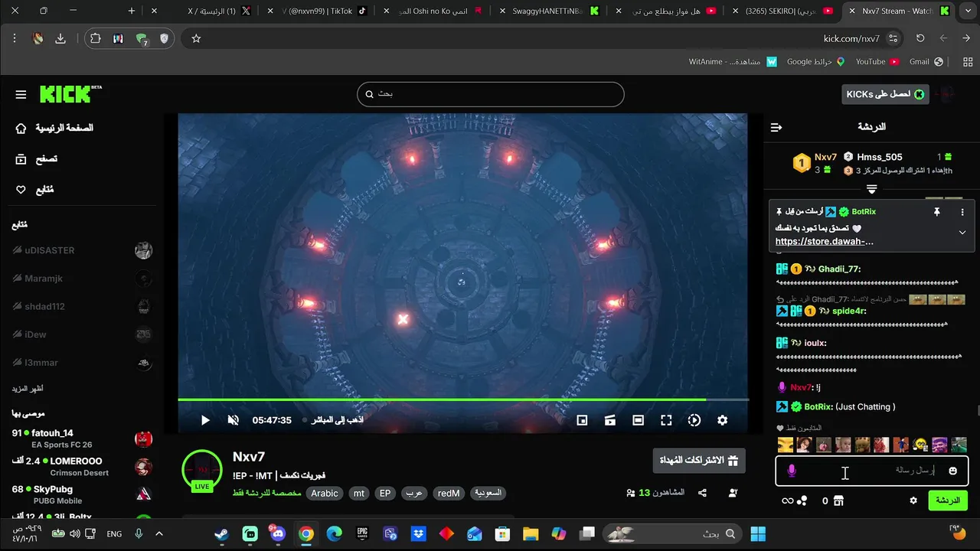980x551 pixels.
Task: Follow Nxv7 via person icon
Action: coord(733,493)
